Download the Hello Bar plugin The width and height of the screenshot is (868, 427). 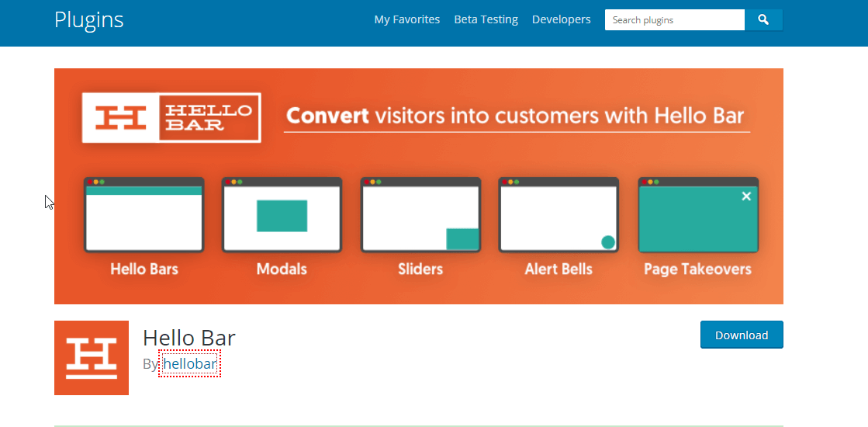pyautogui.click(x=742, y=335)
